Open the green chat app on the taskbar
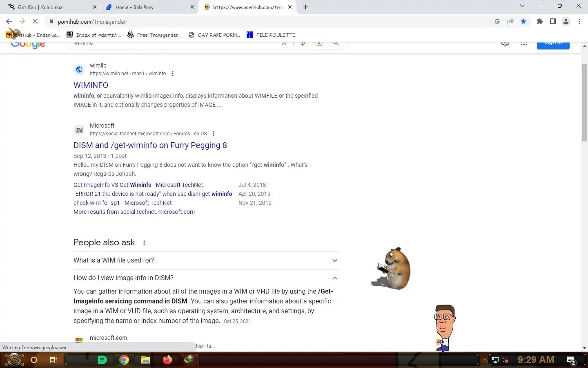This screenshot has width=588, height=368. coord(102,360)
